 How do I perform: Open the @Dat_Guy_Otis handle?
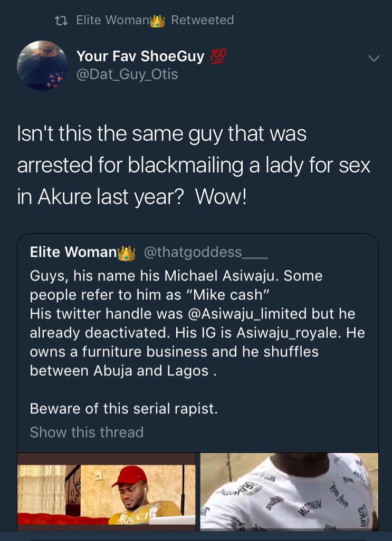coord(127,74)
